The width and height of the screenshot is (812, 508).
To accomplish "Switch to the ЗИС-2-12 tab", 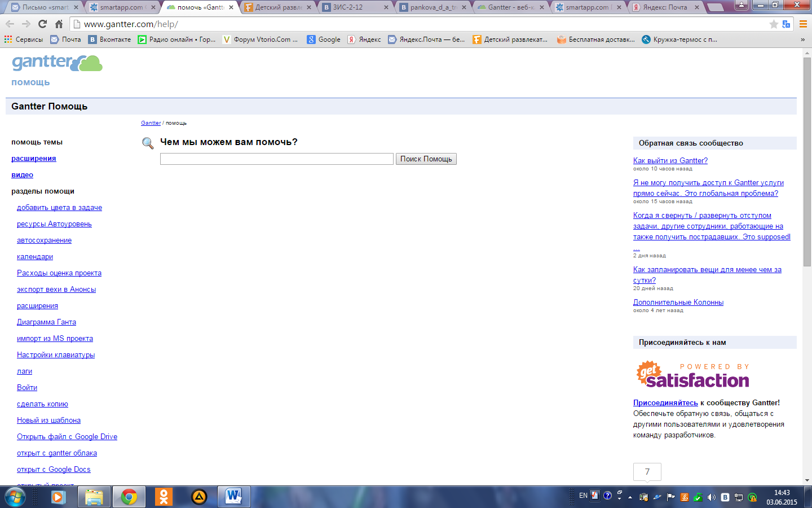I will (x=355, y=7).
